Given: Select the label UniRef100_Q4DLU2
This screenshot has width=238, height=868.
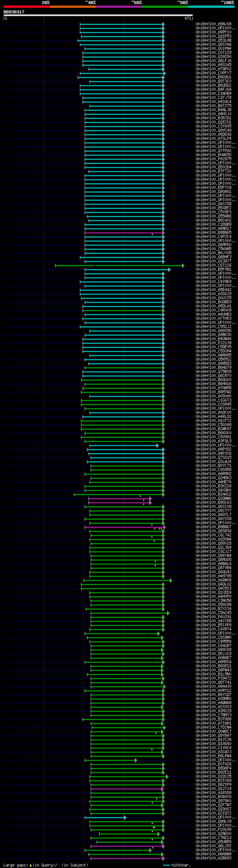Looking at the screenshot, I should coord(213,584).
